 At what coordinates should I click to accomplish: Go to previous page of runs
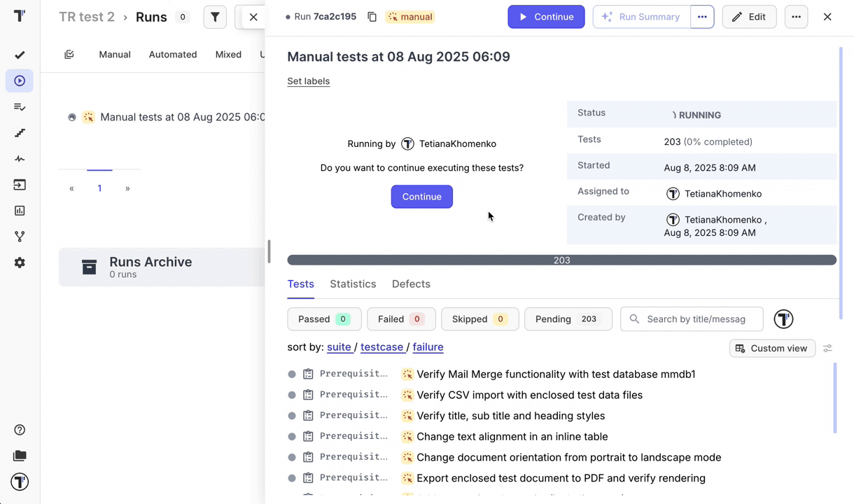tap(71, 188)
